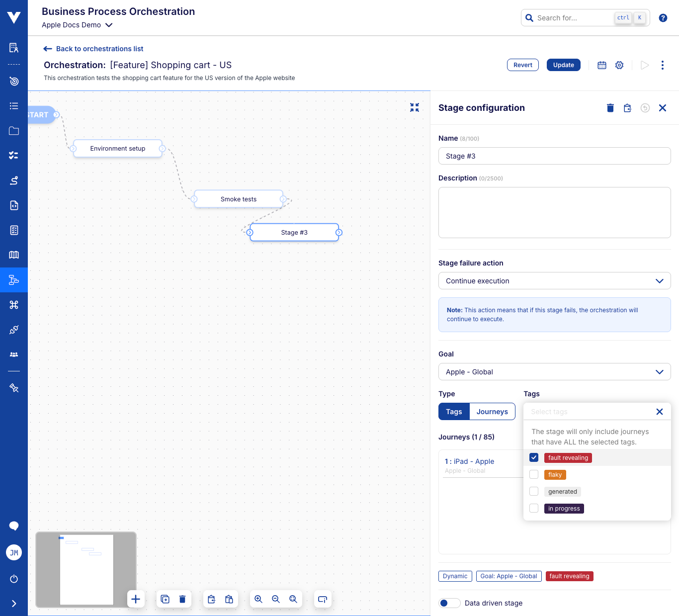Check the flaky tag checkbox
Image resolution: width=679 pixels, height=616 pixels.
[534, 474]
